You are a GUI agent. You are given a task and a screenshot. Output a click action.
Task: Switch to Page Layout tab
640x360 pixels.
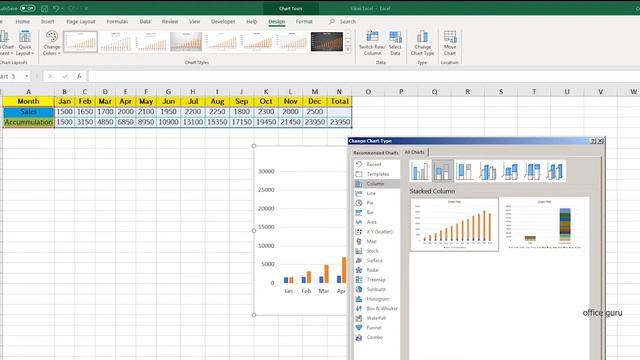click(80, 21)
